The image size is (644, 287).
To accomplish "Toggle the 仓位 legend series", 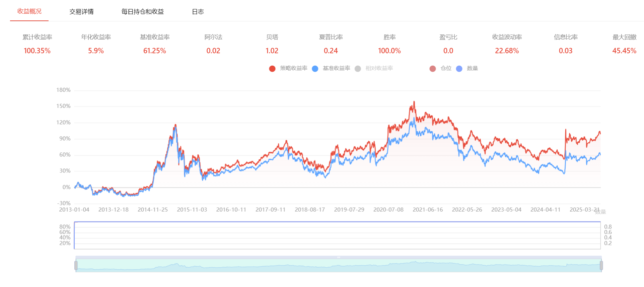I will click(433, 69).
